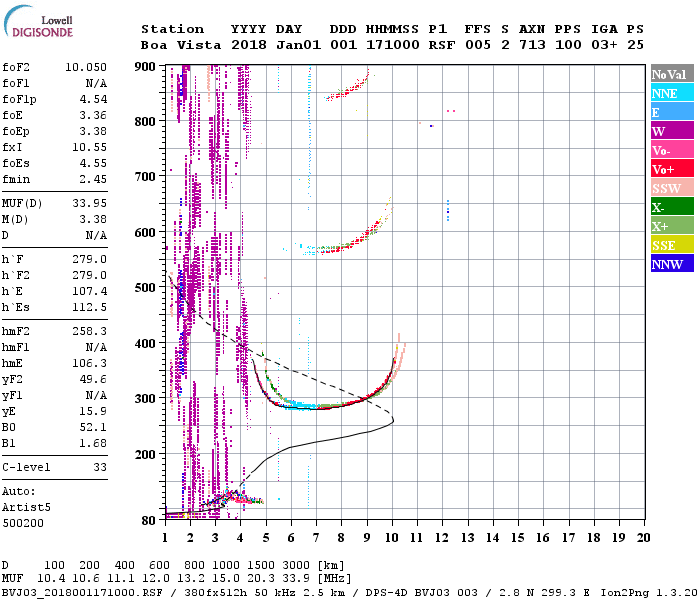Click the fmin value 2.45
This screenshot has height=600, width=700.
[x=93, y=179]
